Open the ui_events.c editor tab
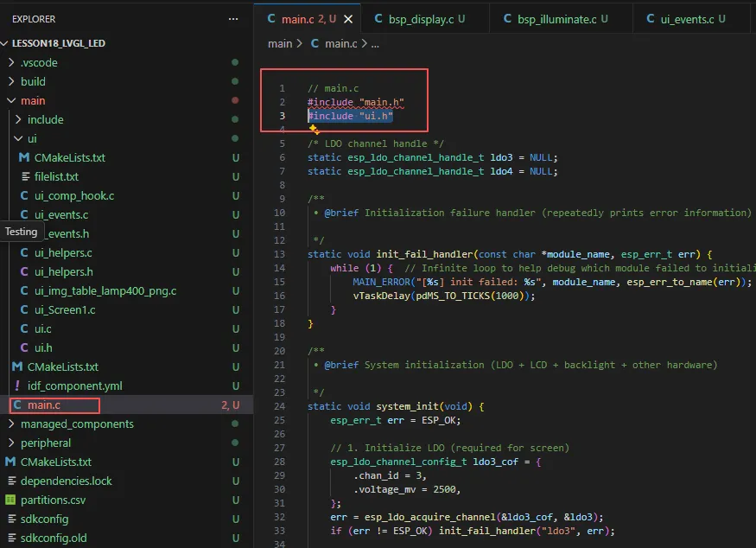The height and width of the screenshot is (548, 756). [686, 19]
